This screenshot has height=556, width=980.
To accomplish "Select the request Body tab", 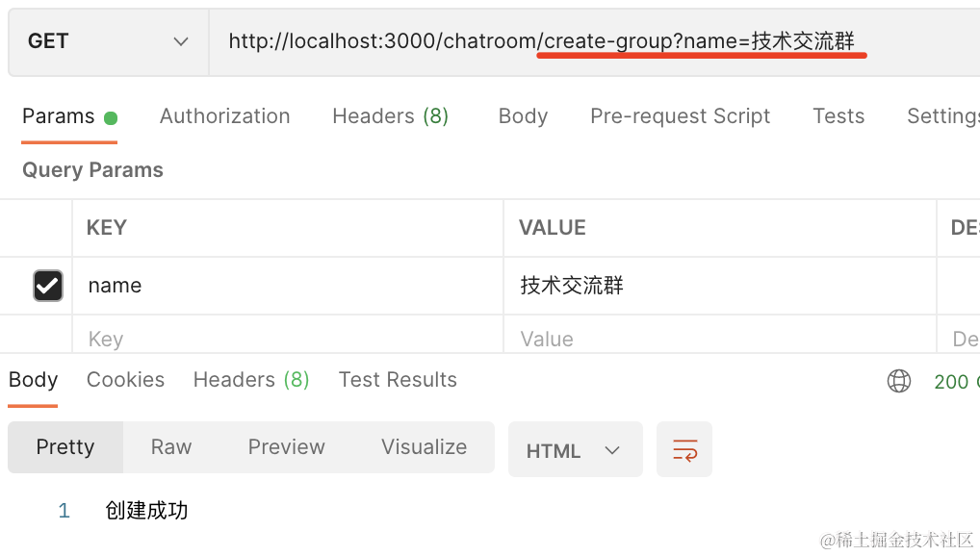I will [523, 116].
